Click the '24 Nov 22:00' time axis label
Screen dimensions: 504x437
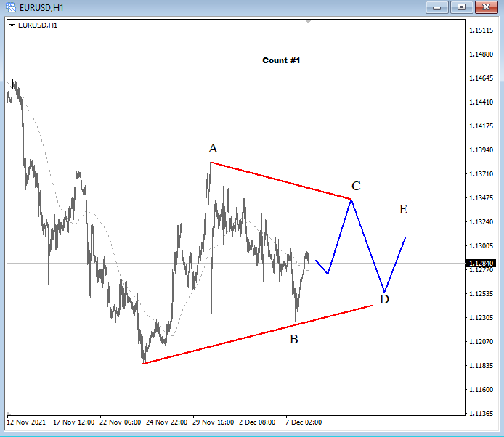coord(166,422)
